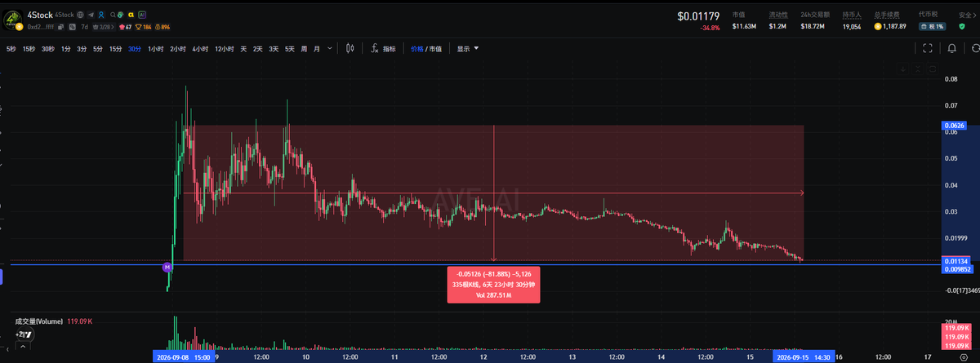
Task: Open the 指标 indicators menu
Action: [x=383, y=49]
